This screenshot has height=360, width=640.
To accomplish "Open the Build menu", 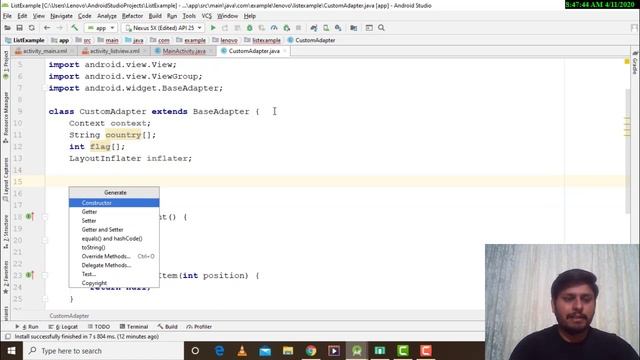I will (x=155, y=16).
